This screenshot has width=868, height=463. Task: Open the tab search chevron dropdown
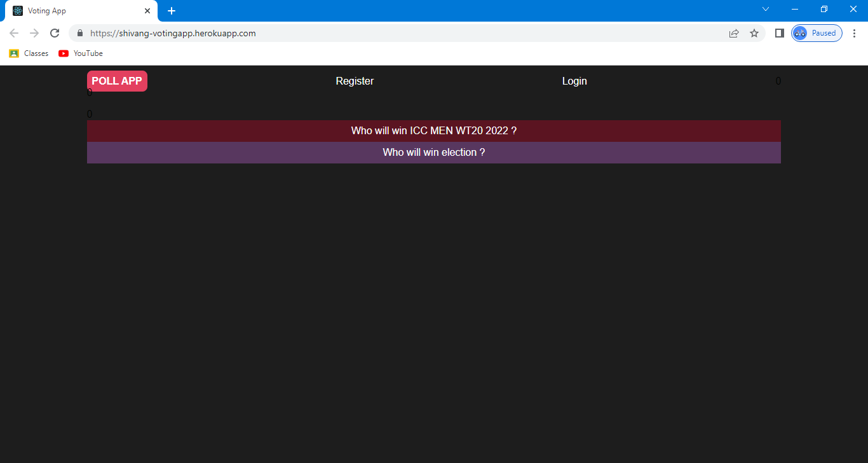pos(765,10)
